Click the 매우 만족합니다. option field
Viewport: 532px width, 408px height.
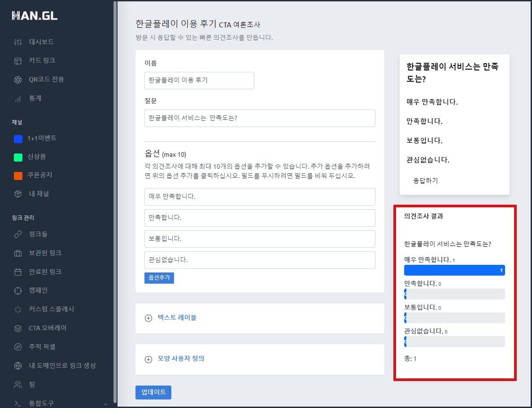click(260, 197)
